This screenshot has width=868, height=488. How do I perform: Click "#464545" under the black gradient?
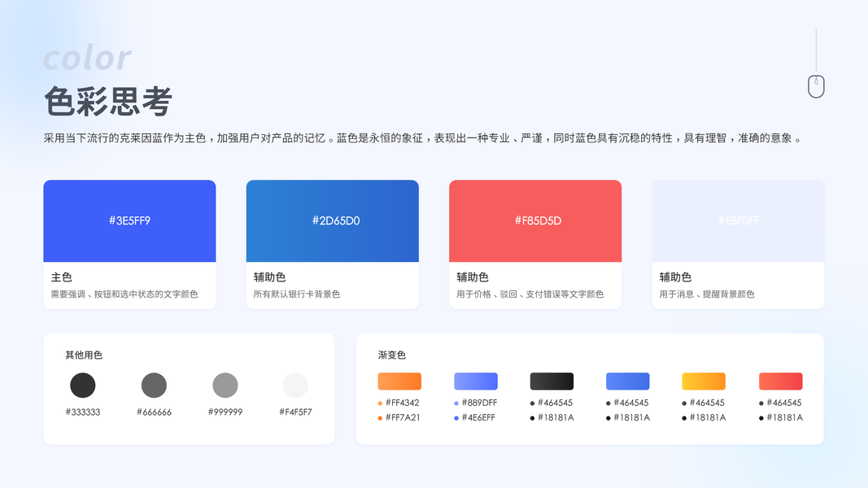click(555, 403)
